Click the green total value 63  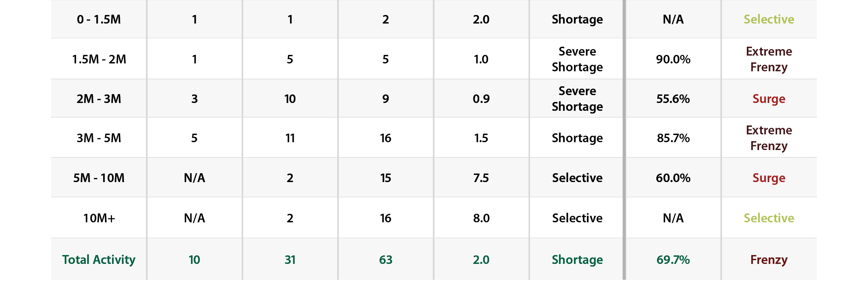point(386,260)
